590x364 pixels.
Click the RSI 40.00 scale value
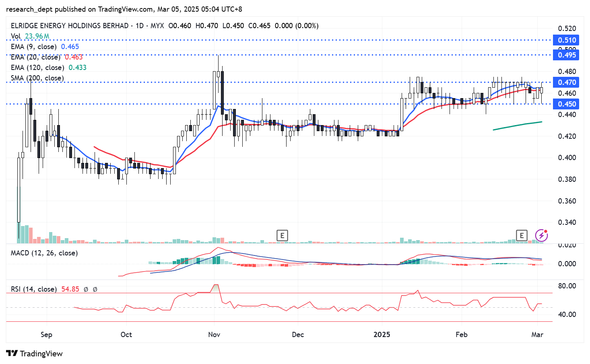[567, 315]
